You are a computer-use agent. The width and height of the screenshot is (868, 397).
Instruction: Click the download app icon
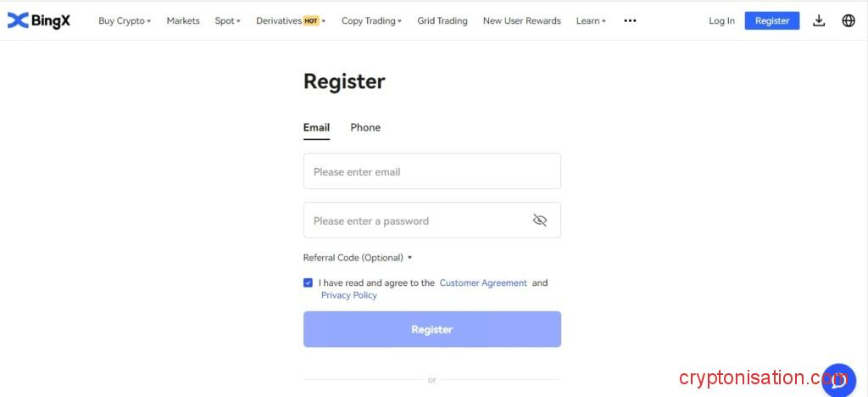pos(818,20)
